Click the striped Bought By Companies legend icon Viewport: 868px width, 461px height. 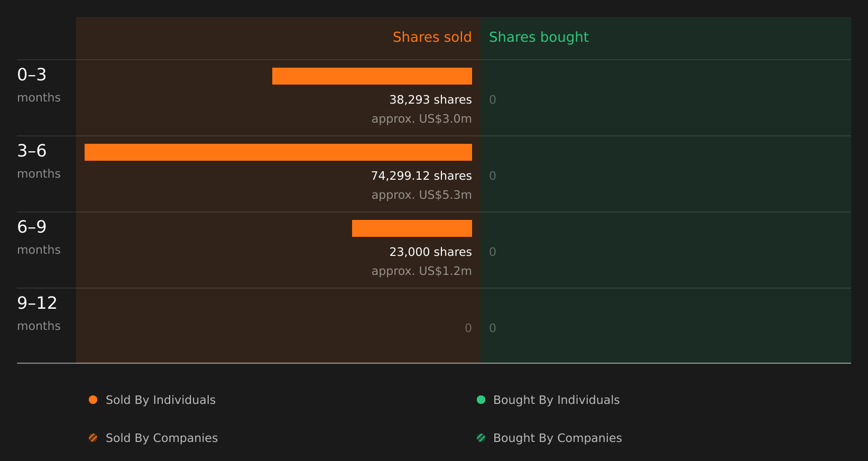[481, 438]
